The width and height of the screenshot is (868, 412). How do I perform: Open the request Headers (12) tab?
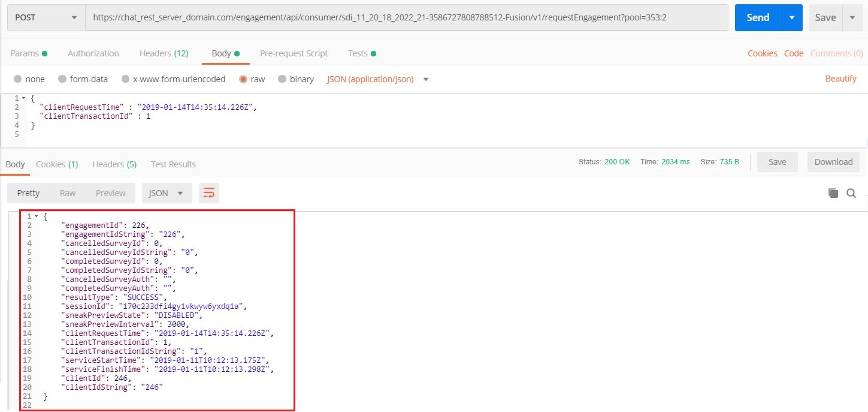(164, 53)
